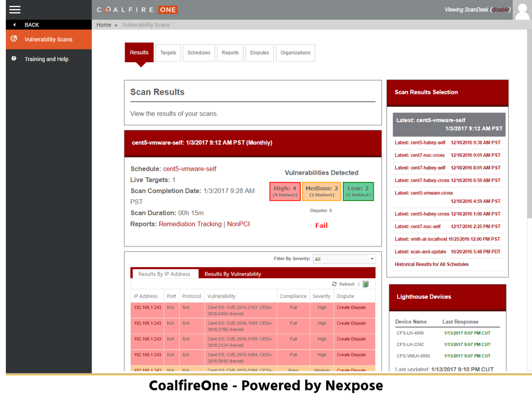Open the NonPCI report link
Image resolution: width=532 pixels, height=406 pixels.
pyautogui.click(x=238, y=224)
